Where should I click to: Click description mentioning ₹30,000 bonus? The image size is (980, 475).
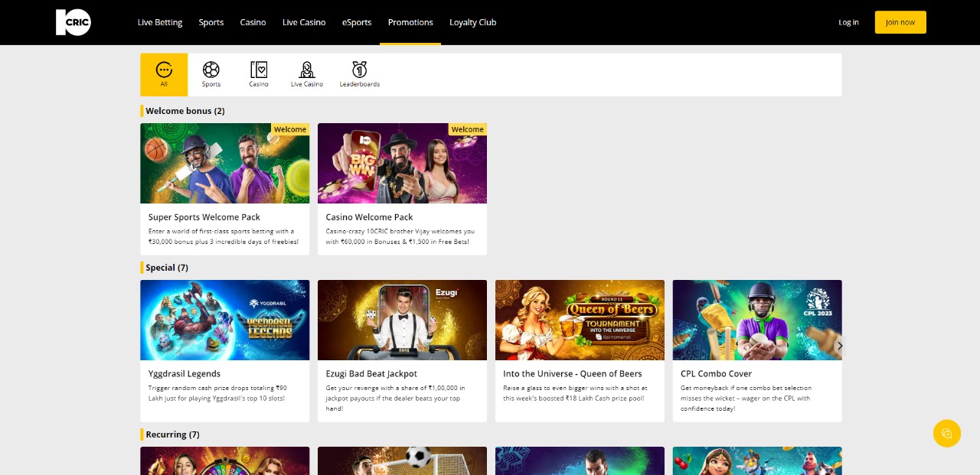tap(223, 236)
